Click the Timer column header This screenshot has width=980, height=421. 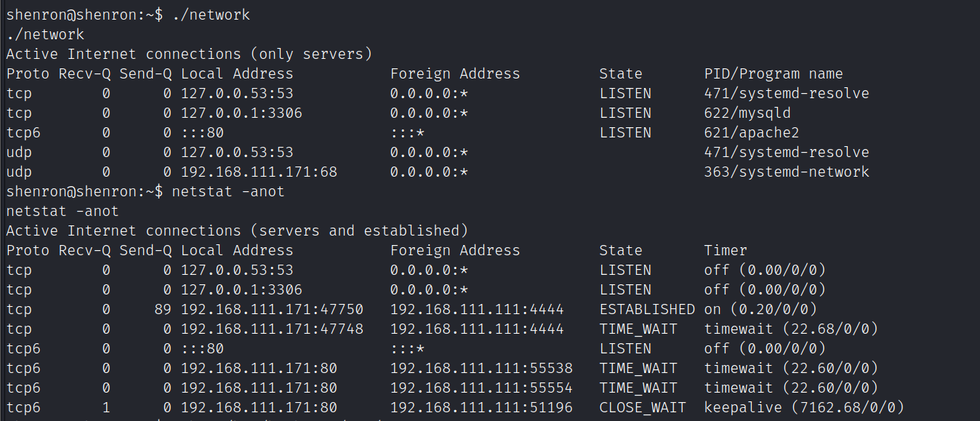(725, 250)
